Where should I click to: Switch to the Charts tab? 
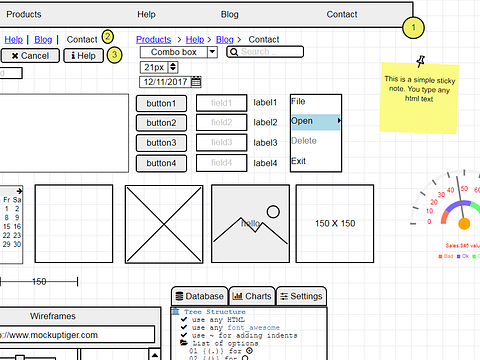[x=252, y=296]
